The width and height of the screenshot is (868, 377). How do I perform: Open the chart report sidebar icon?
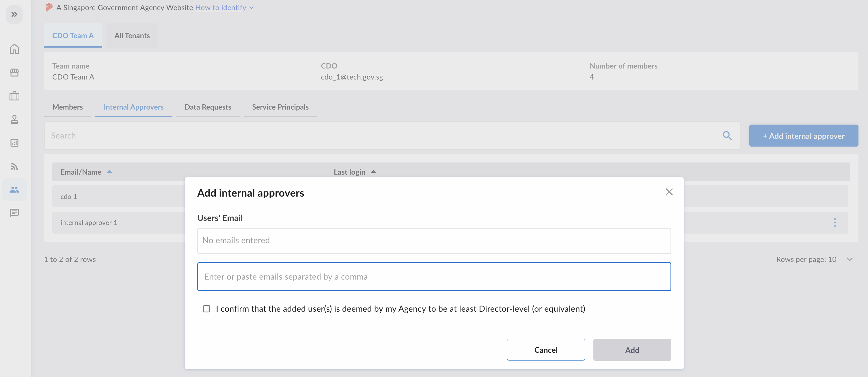click(x=14, y=143)
